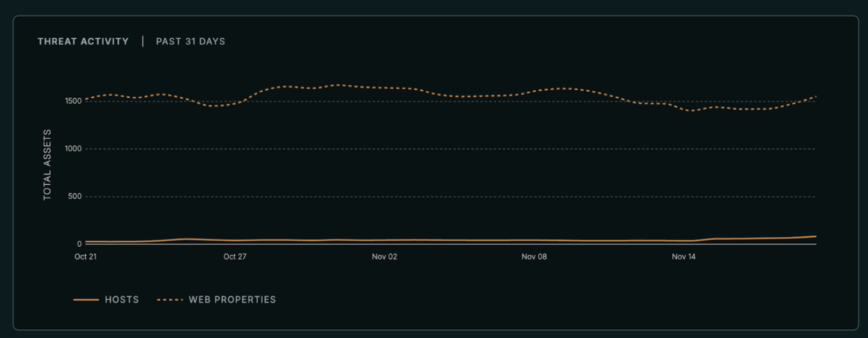Click the Nov 14 x-axis label
The height and width of the screenshot is (338, 868).
click(684, 256)
